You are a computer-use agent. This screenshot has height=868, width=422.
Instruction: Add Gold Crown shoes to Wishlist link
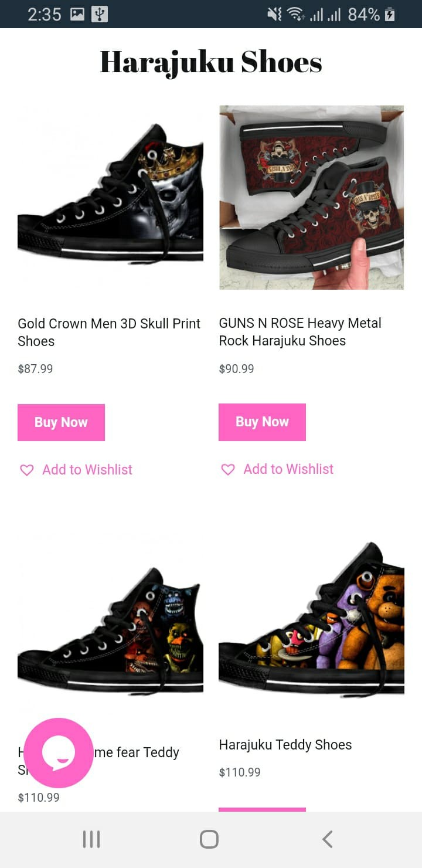pyautogui.click(x=87, y=470)
